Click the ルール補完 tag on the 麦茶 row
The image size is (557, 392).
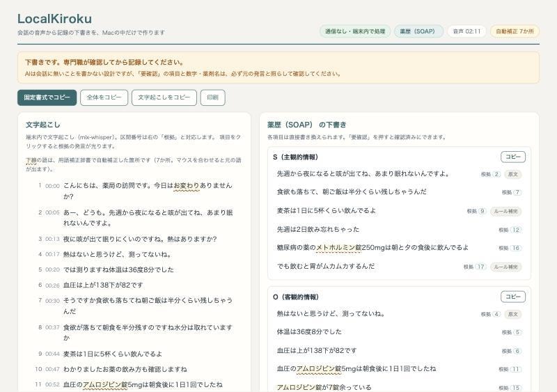pyautogui.click(x=506, y=211)
